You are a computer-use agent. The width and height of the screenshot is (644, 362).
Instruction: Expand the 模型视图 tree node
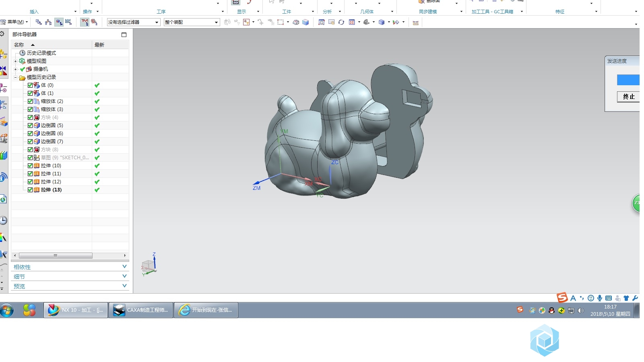[16, 61]
